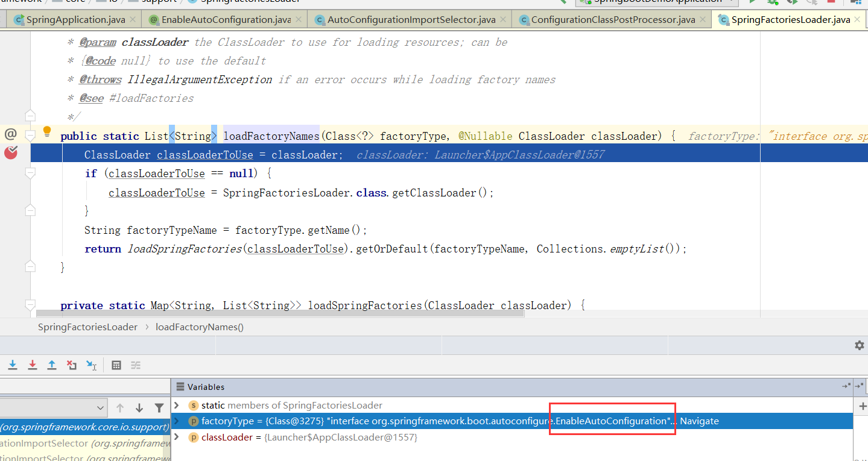Click the IllegalArgumentException Javadoc text
This screenshot has height=461, width=868.
coord(200,80)
